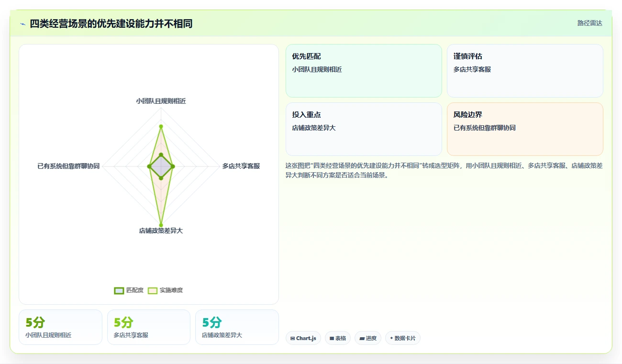Screen dimensions: 622x364
Task: Open the 投入重点 card
Action: [x=364, y=129]
